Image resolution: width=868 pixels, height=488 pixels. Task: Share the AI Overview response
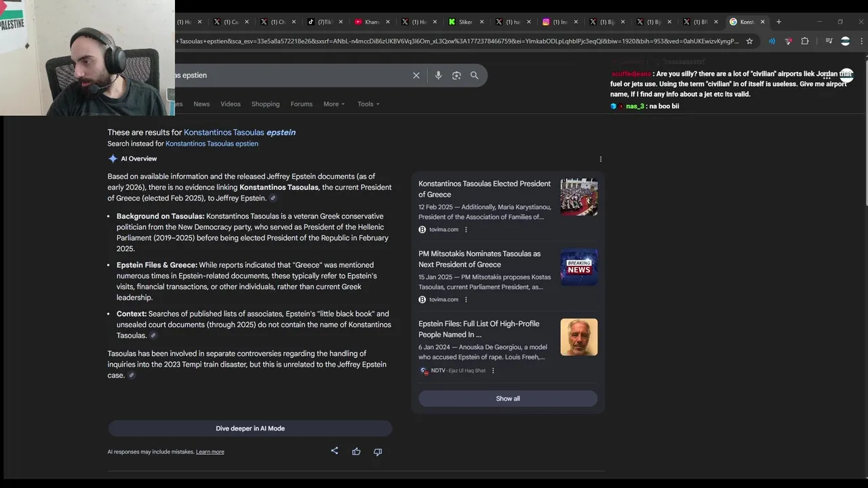[334, 451]
